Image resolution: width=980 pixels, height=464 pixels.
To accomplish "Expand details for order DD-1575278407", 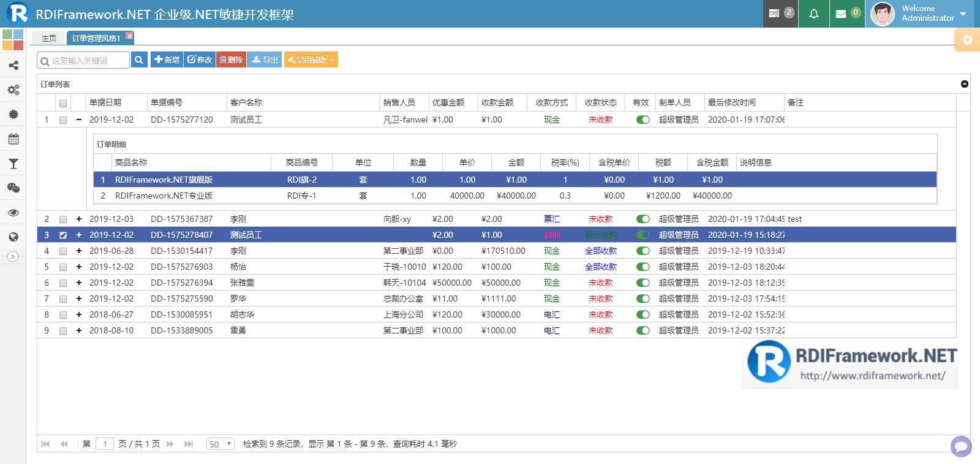I will click(79, 235).
